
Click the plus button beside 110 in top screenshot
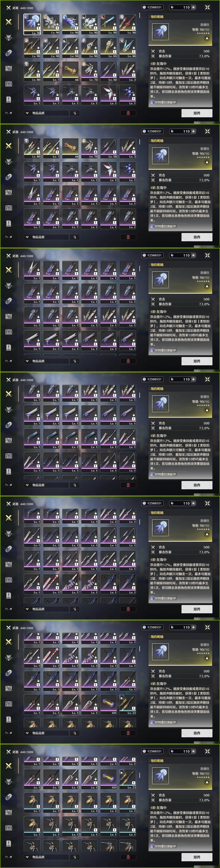point(193,7)
